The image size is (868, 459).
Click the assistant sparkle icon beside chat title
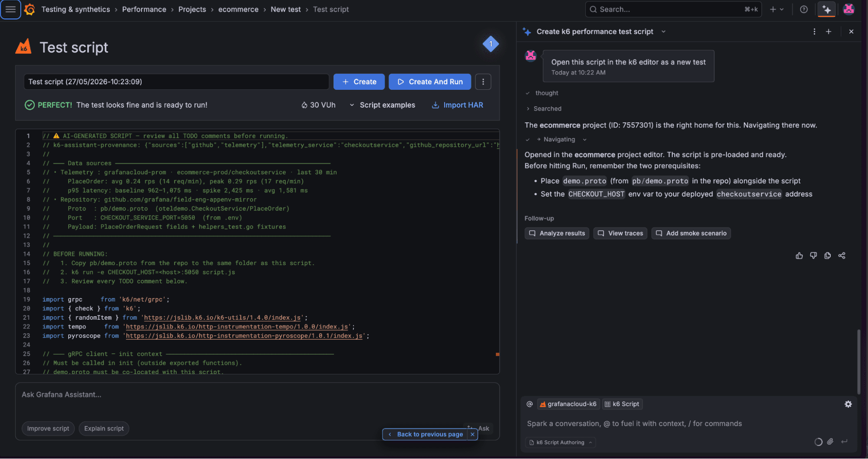527,32
